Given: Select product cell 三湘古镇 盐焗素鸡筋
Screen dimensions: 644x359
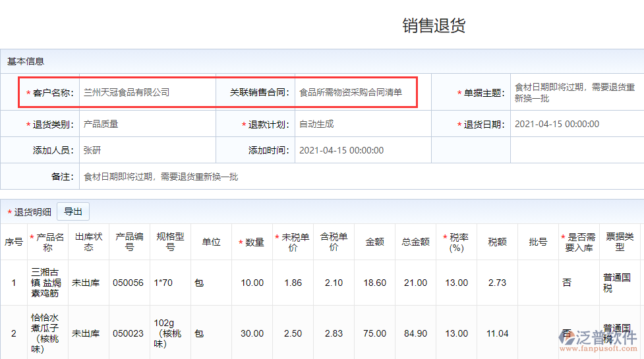Looking at the screenshot, I should 47,283.
